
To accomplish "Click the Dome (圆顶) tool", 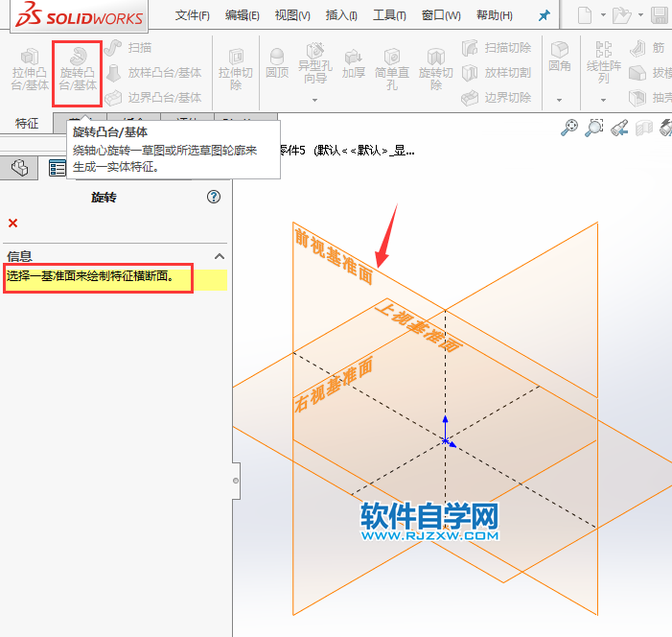I will pyautogui.click(x=277, y=63).
